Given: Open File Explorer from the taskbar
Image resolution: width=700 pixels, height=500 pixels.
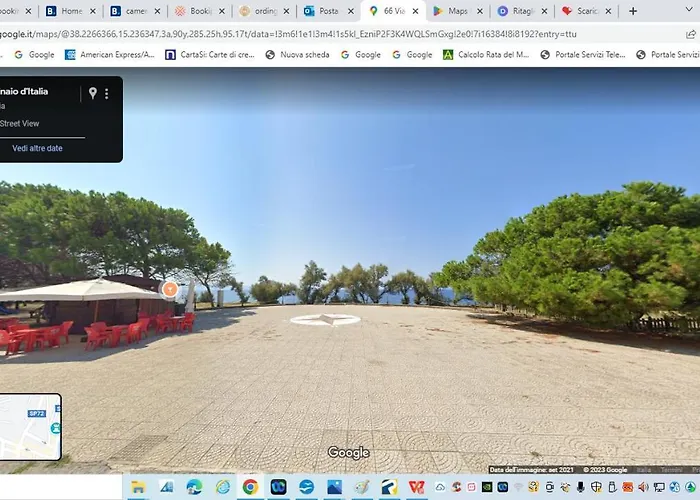Looking at the screenshot, I should (x=138, y=487).
